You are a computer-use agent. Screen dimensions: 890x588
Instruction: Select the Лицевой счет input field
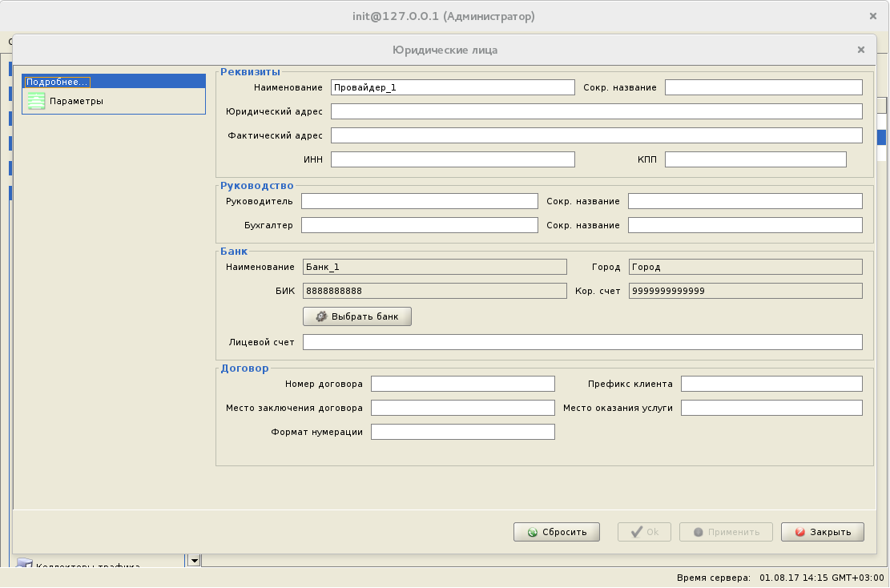[582, 342]
